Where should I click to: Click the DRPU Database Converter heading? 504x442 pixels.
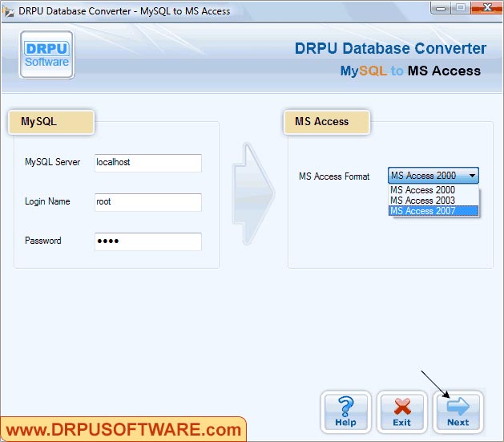tap(390, 49)
